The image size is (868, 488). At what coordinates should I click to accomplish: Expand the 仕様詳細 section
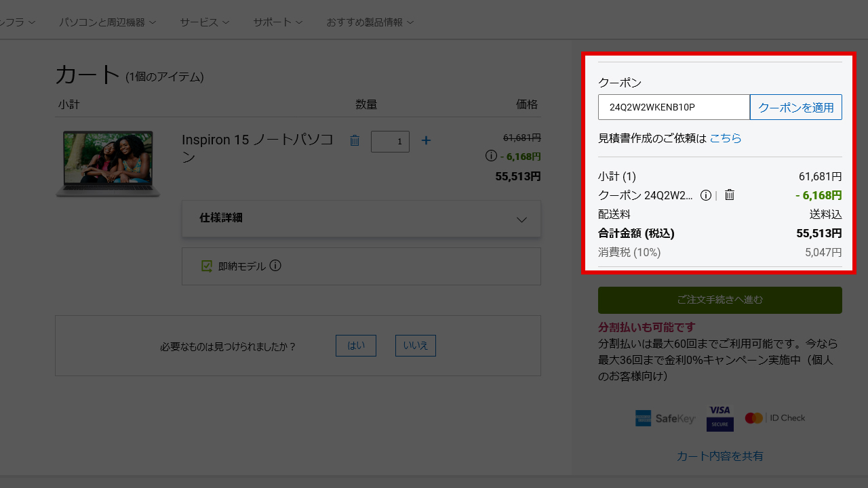tap(361, 218)
